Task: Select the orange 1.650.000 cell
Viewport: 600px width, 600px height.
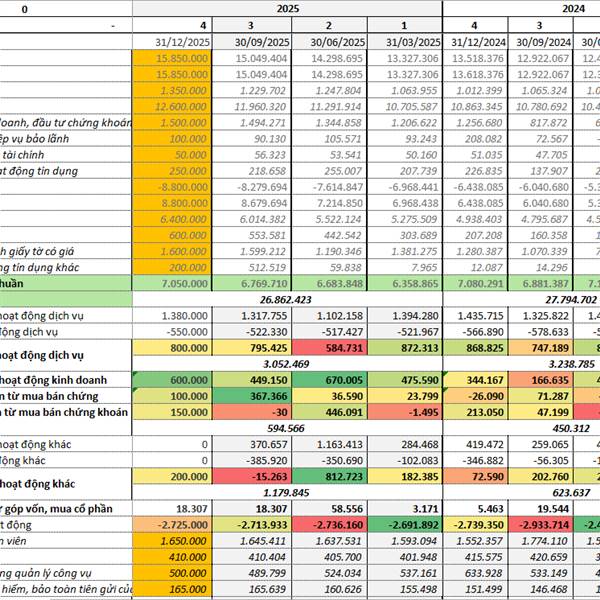Action: (x=172, y=540)
